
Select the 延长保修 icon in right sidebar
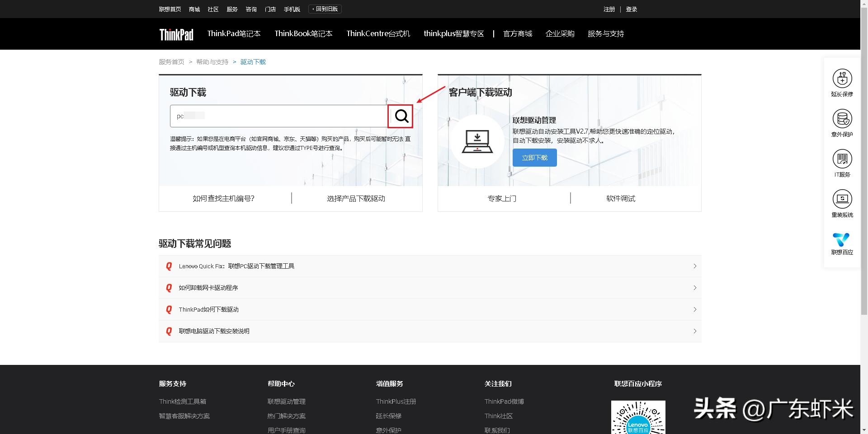pos(842,78)
